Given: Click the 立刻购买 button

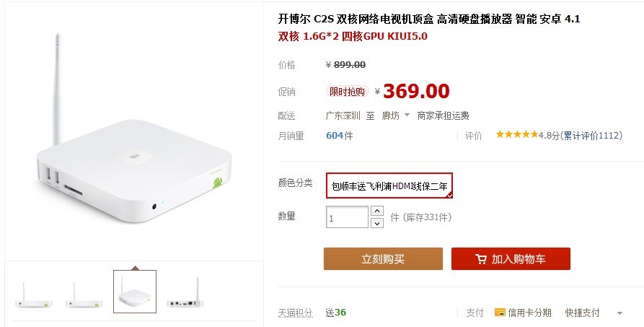Looking at the screenshot, I should (383, 258).
